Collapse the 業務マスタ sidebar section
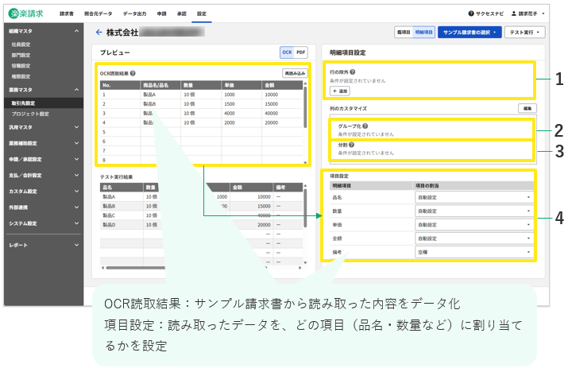This screenshot has width=568, height=368. click(x=43, y=89)
